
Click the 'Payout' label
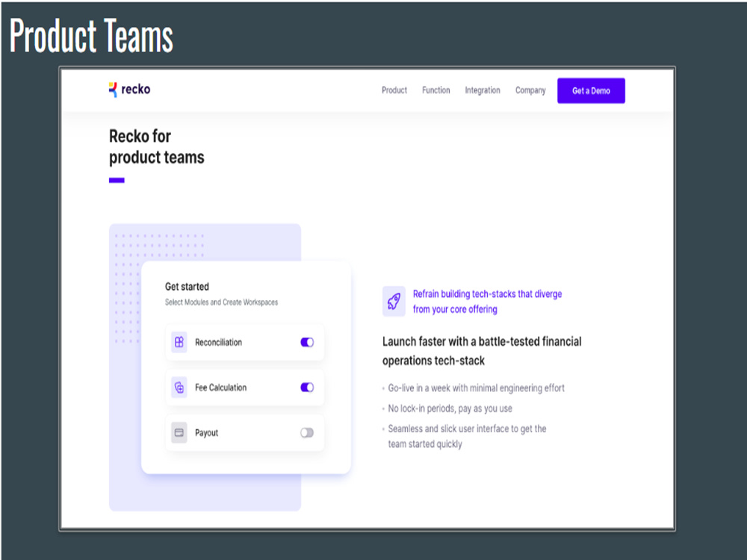point(206,433)
